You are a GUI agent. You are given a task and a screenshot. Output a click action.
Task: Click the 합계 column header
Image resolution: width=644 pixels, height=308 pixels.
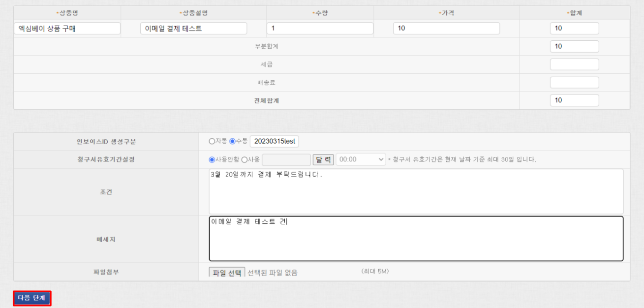(x=574, y=13)
